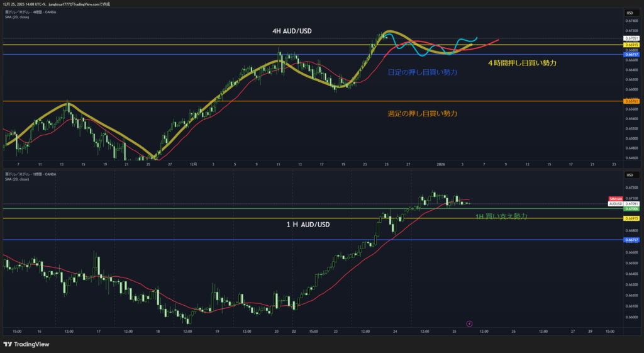644x353 pixels.
Task: Click the TradingView logo at bottom left
Action: tap(26, 344)
